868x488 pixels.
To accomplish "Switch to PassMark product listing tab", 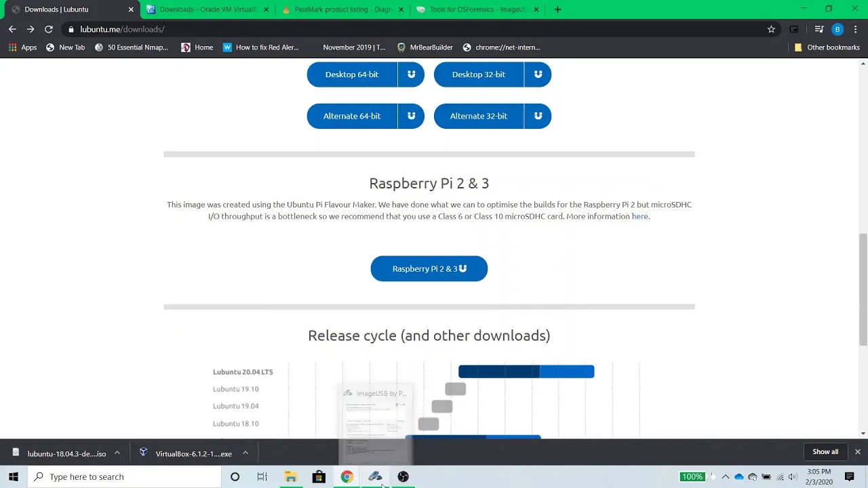I will pos(342,9).
